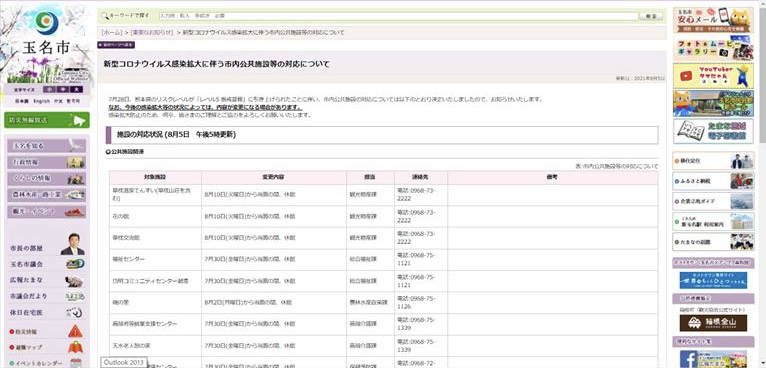This screenshot has height=368, width=766.
Task: Open the YouTuber タマにゃん banner
Action: tap(713, 76)
